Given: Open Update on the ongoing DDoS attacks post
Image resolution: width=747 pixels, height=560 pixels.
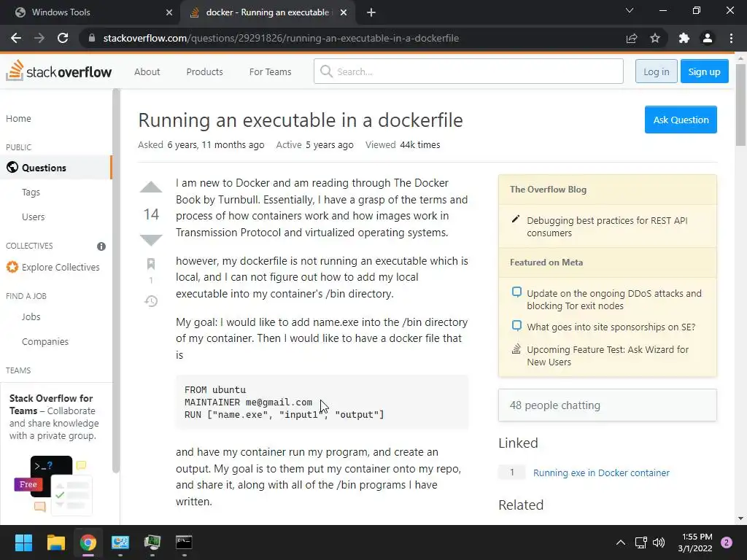Looking at the screenshot, I should tap(614, 300).
